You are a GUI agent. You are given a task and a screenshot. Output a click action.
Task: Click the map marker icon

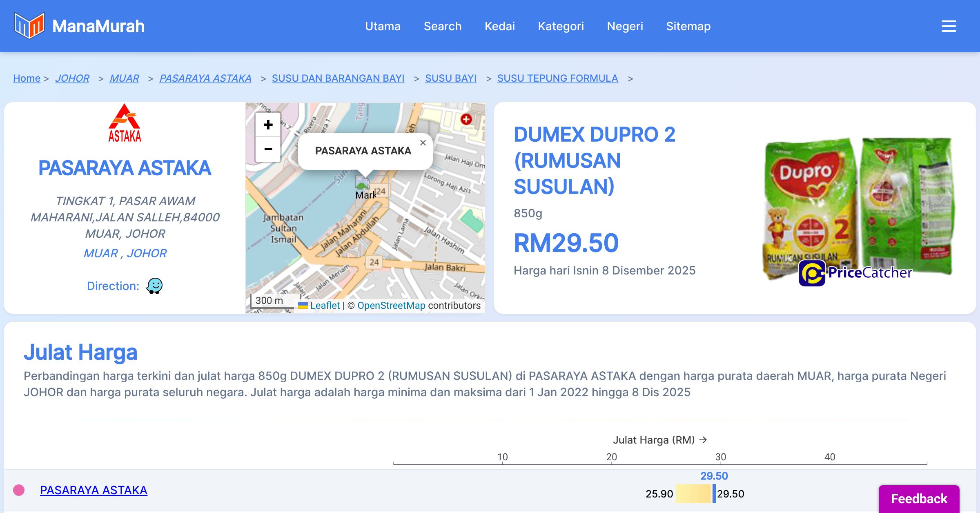362,182
